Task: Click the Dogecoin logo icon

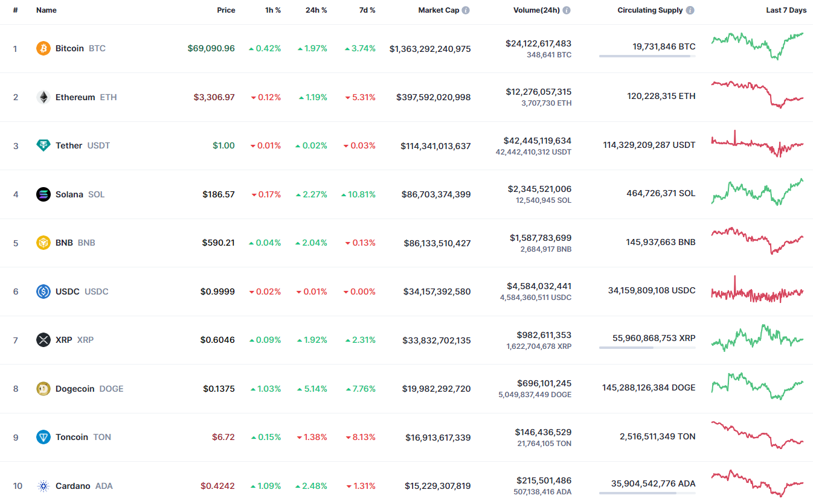Action: pyautogui.click(x=43, y=389)
